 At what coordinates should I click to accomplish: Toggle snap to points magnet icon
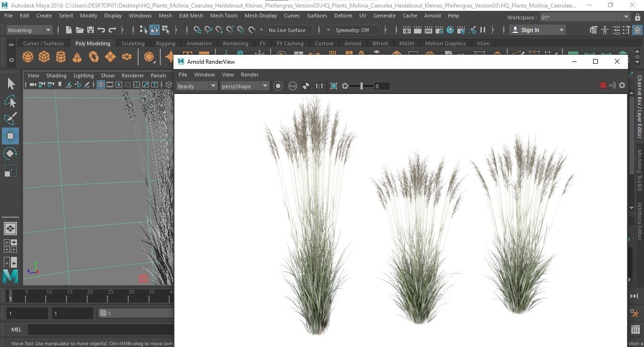click(x=219, y=30)
